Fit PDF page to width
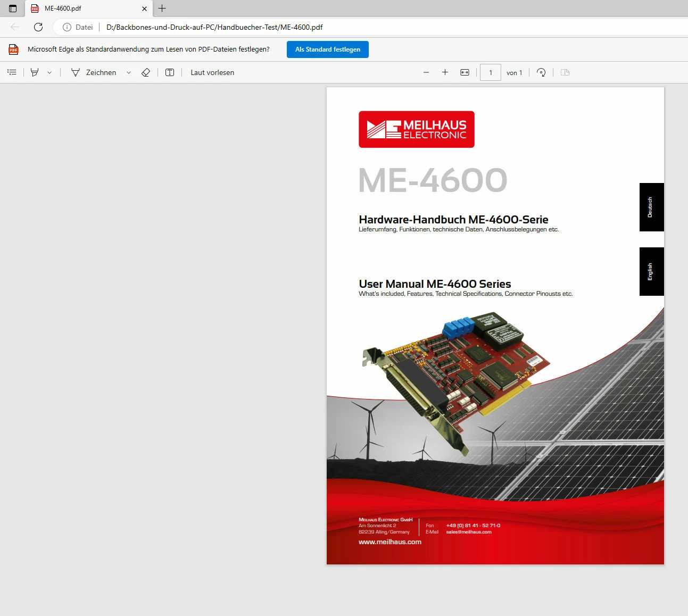 [465, 72]
